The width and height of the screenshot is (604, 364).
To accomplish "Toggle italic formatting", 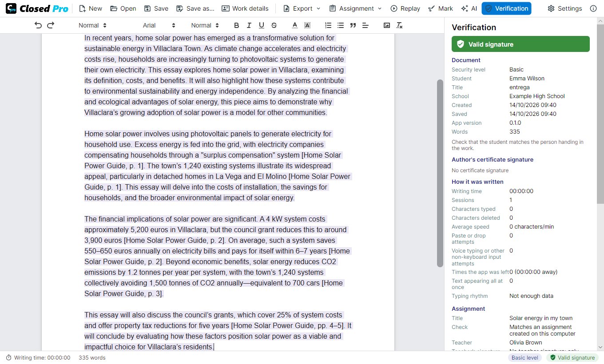I will pyautogui.click(x=249, y=25).
